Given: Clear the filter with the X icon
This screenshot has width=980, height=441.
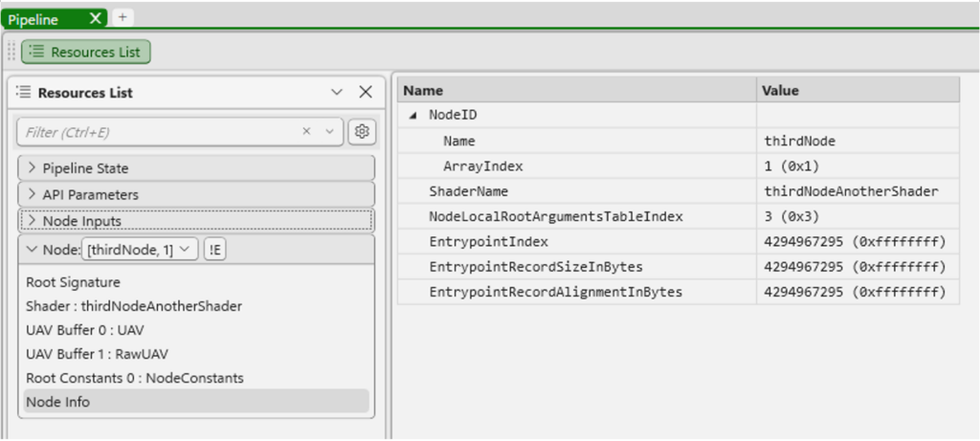Looking at the screenshot, I should pos(306,132).
